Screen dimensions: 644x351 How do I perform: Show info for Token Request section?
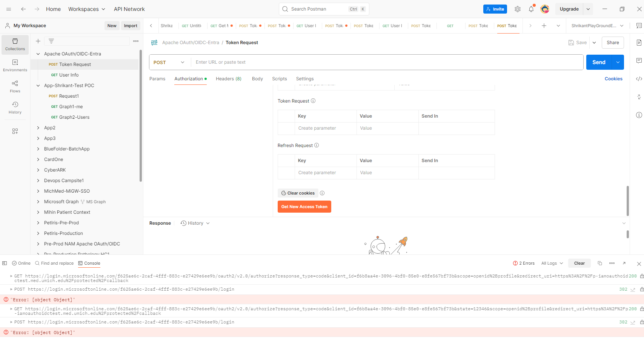[313, 101]
